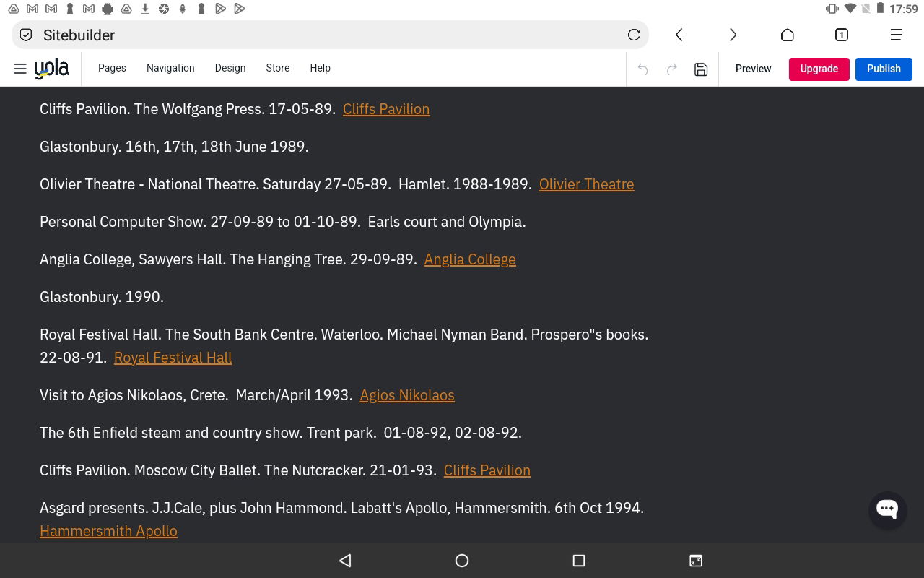
Task: Open the Yola sidebar hamburger menu
Action: click(x=20, y=69)
